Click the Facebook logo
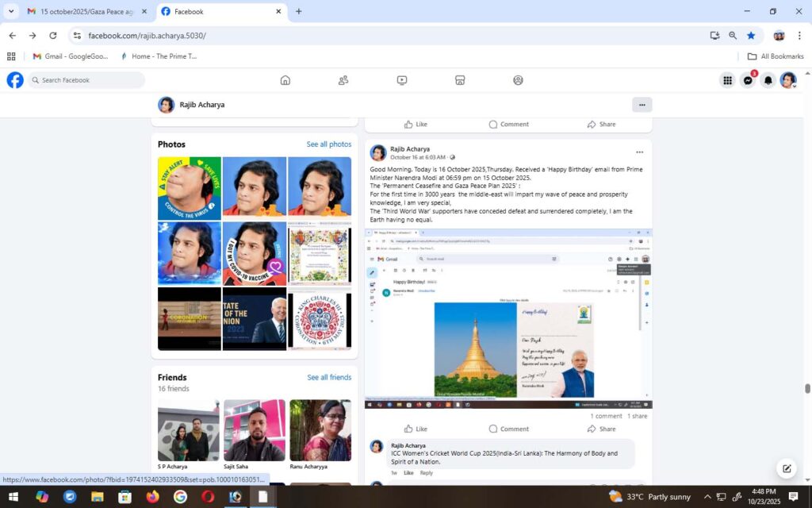 [15, 80]
